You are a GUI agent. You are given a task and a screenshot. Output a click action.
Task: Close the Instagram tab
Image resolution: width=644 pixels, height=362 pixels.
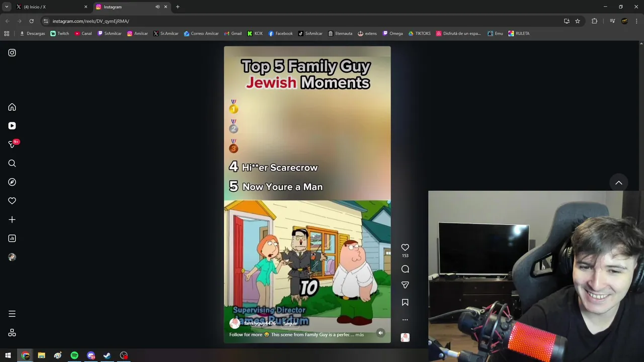pos(166,7)
